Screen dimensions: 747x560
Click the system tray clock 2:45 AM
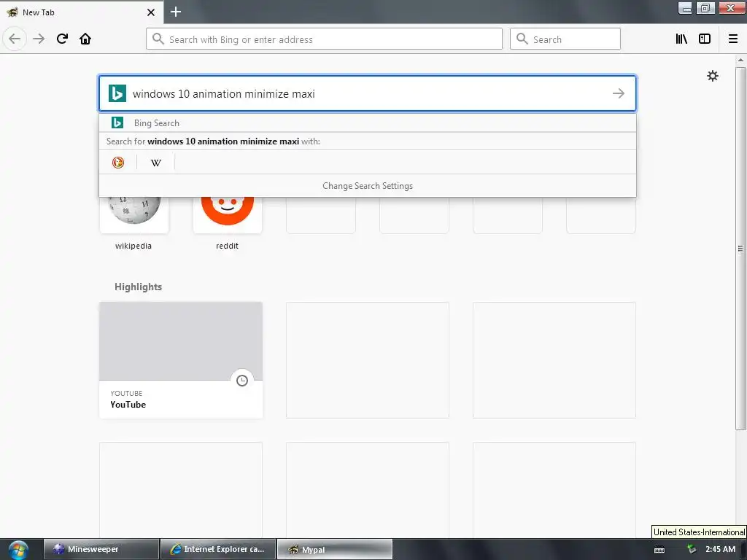(x=720, y=549)
